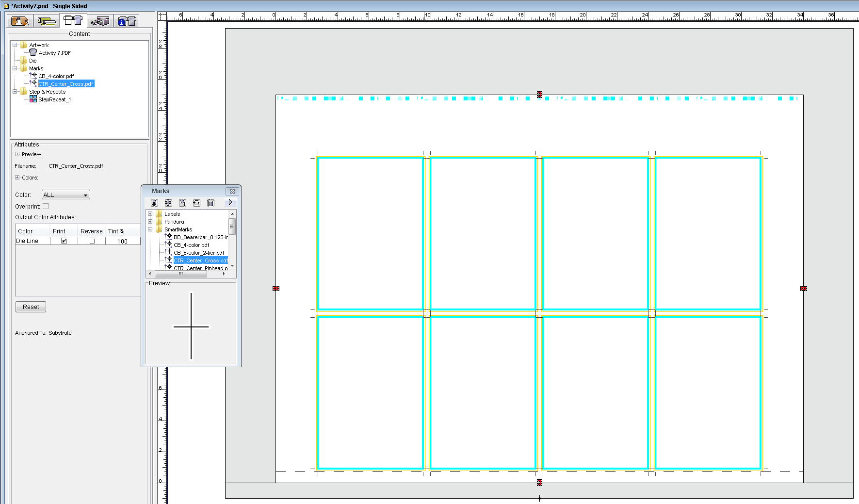Expand the Colors section in Attributes
The height and width of the screenshot is (504, 859).
point(17,178)
